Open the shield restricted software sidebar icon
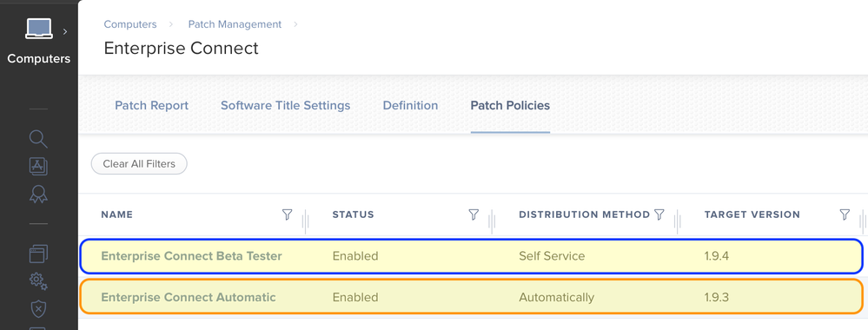 click(x=38, y=309)
